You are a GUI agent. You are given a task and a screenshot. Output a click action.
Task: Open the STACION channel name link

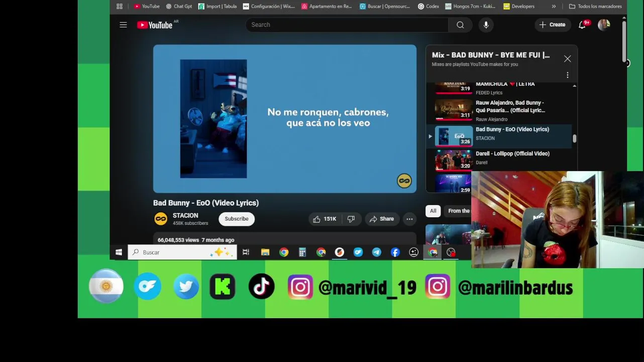(x=185, y=215)
